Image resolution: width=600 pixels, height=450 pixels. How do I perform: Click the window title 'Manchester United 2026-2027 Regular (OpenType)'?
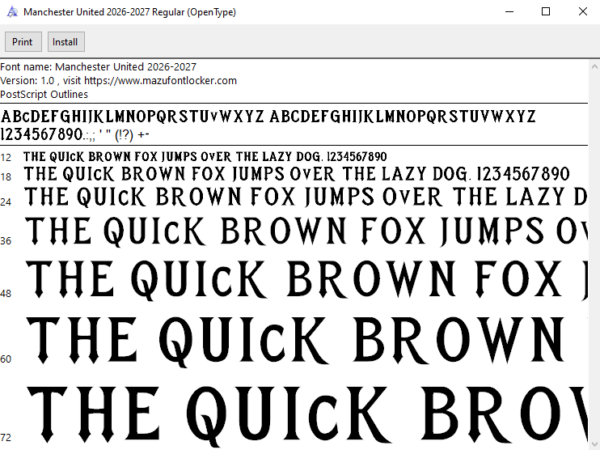[x=130, y=12]
